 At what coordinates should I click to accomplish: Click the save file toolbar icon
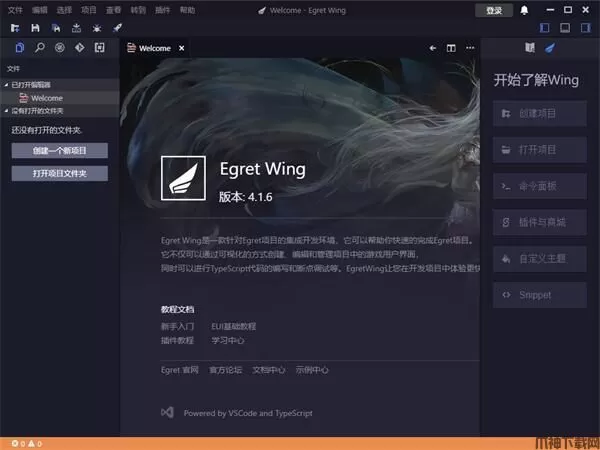35,28
